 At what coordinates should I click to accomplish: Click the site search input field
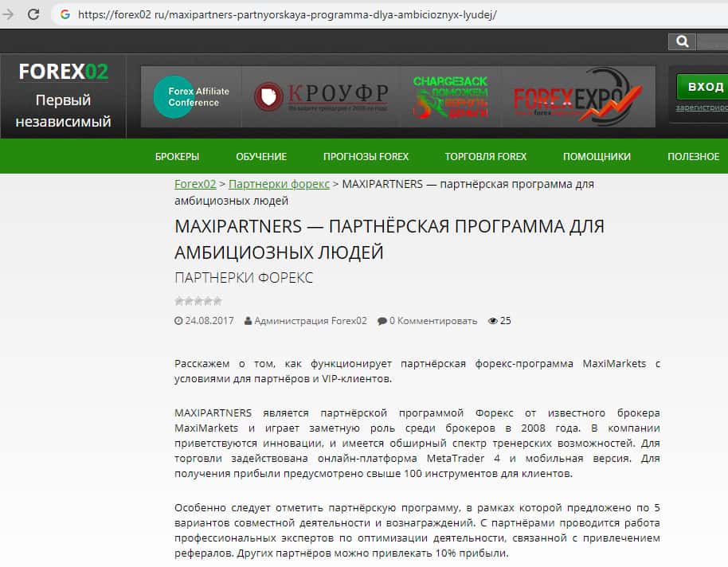tap(712, 41)
